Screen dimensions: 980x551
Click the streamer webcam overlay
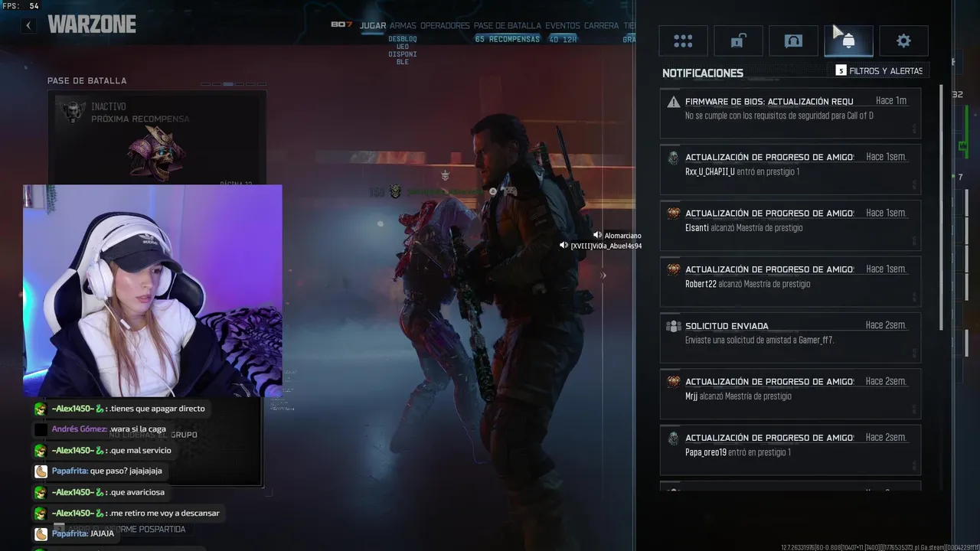pyautogui.click(x=152, y=291)
